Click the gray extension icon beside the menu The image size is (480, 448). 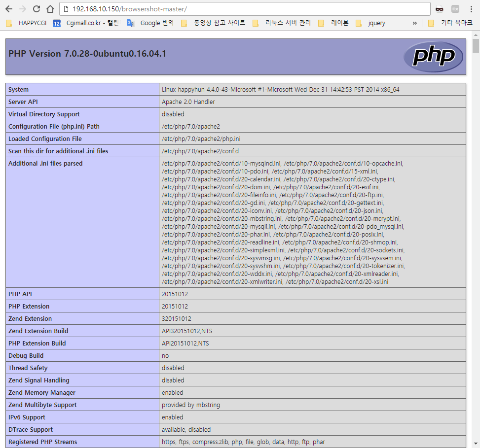(455, 9)
